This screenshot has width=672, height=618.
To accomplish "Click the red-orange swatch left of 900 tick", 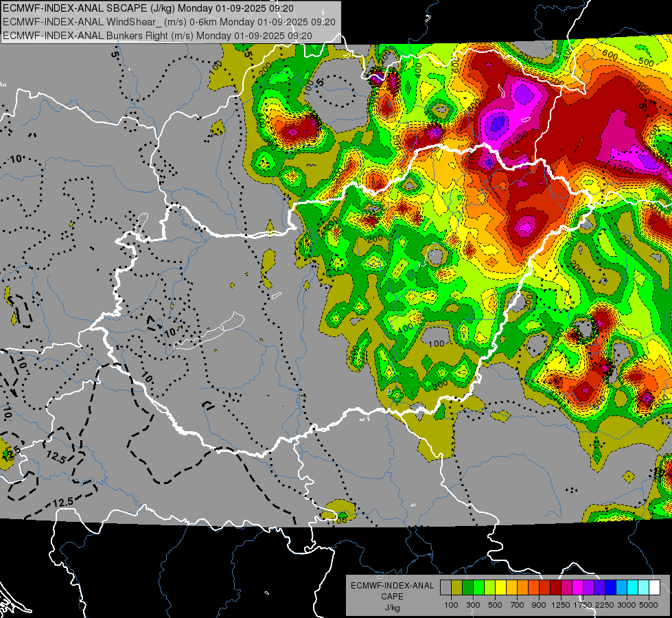I will pos(533,588).
